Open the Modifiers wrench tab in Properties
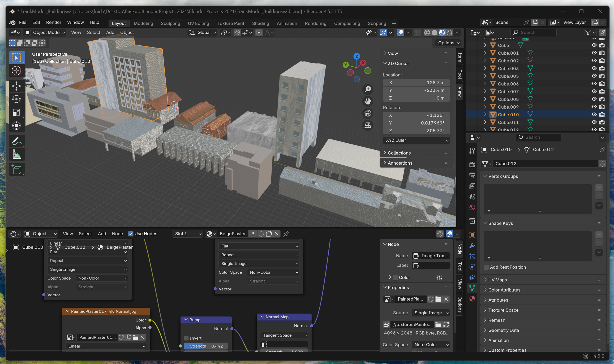This screenshot has height=364, width=614. point(472,246)
